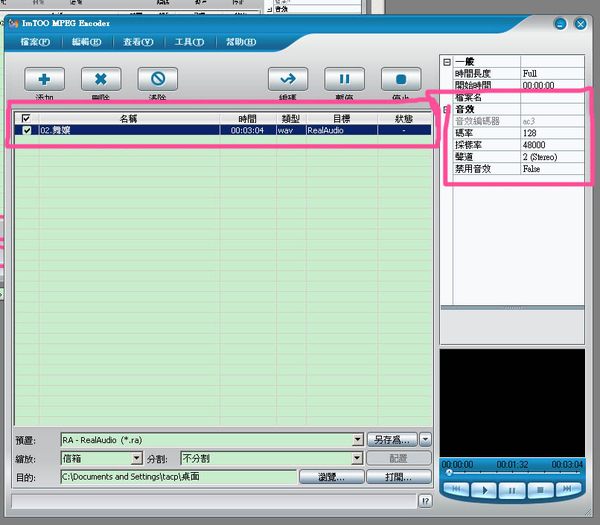Click the black video preview area
600x525 pixels.
[x=512, y=402]
